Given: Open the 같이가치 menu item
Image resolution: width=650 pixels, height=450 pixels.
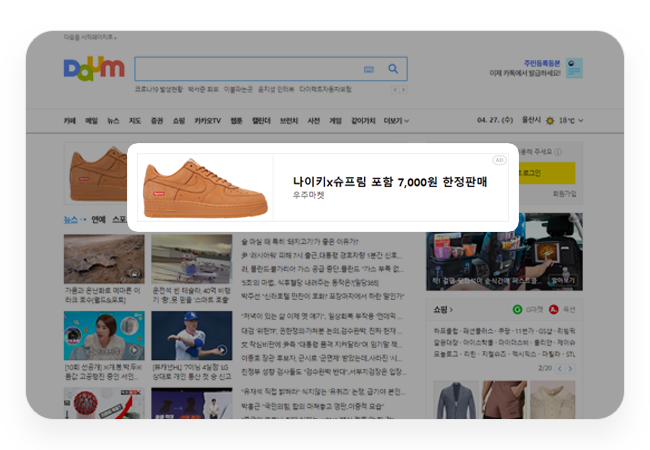Looking at the screenshot, I should click(x=363, y=121).
